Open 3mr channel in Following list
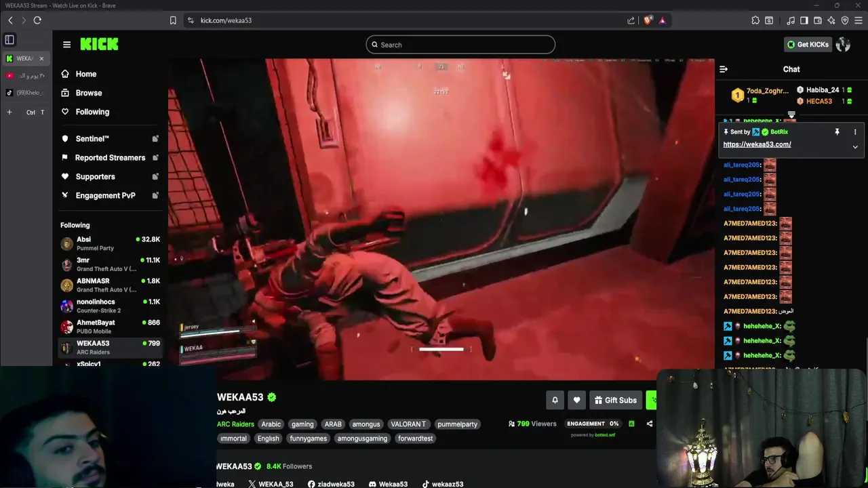 click(x=111, y=264)
